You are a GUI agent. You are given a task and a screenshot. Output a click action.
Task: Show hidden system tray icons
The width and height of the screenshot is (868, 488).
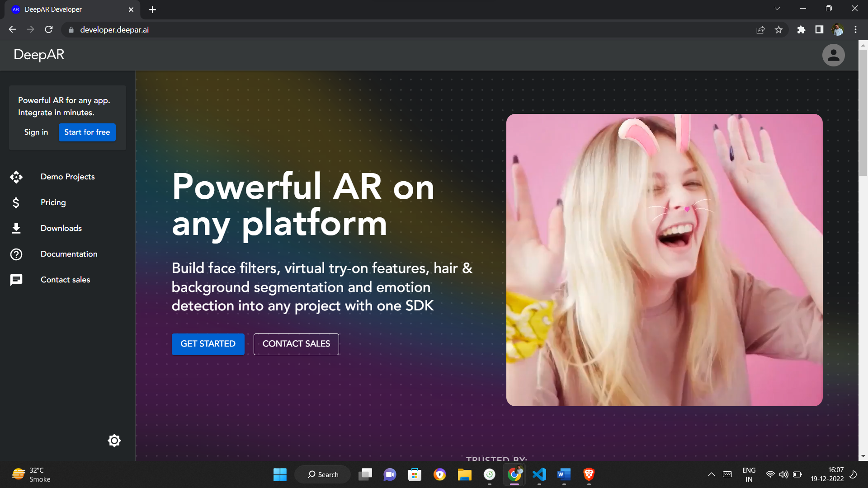pos(711,474)
